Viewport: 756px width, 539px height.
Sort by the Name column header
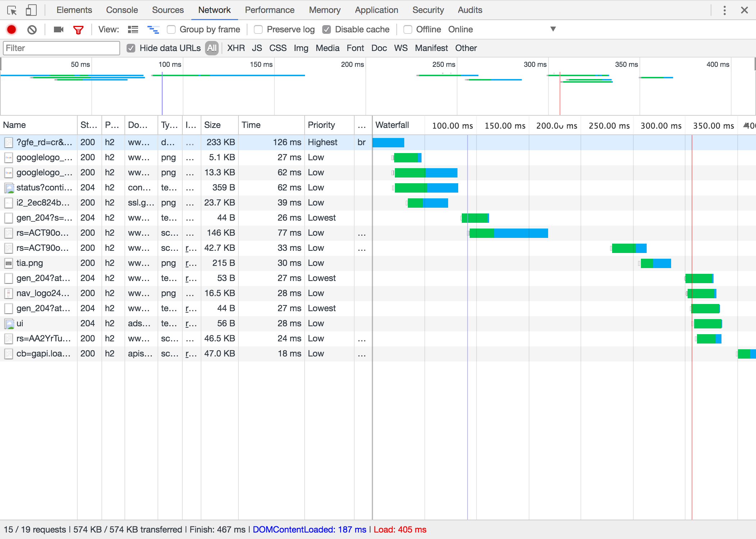pos(39,125)
